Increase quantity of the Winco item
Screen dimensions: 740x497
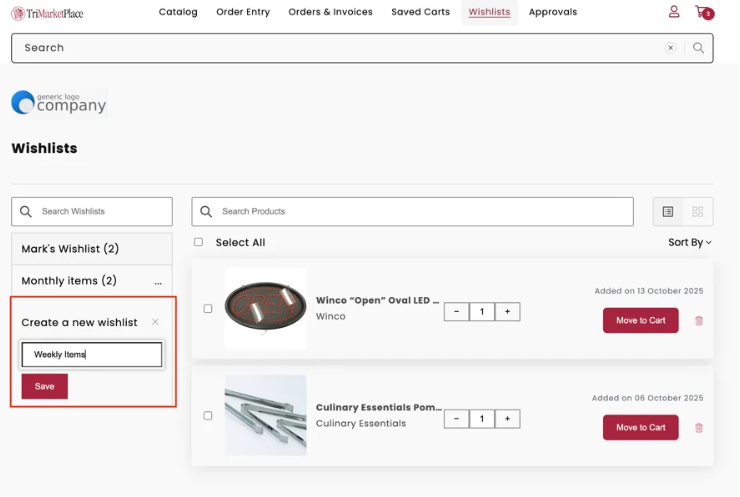pos(507,312)
